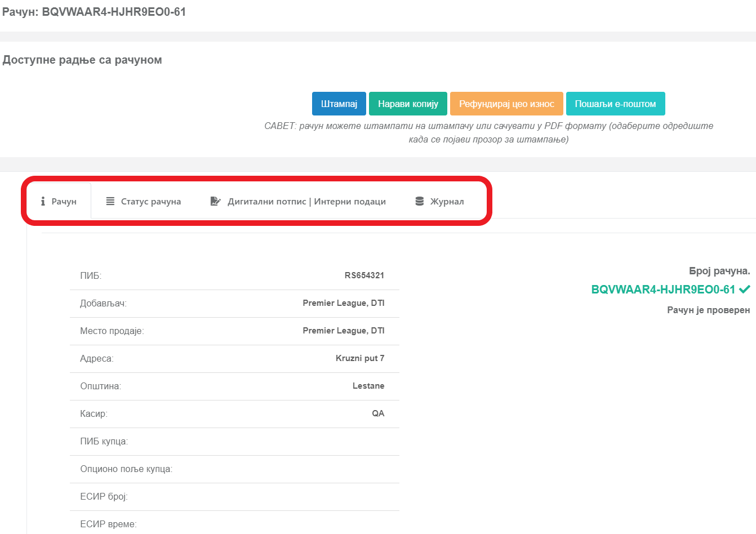Click the text Рачун је проверен
The image size is (756, 534).
click(709, 310)
